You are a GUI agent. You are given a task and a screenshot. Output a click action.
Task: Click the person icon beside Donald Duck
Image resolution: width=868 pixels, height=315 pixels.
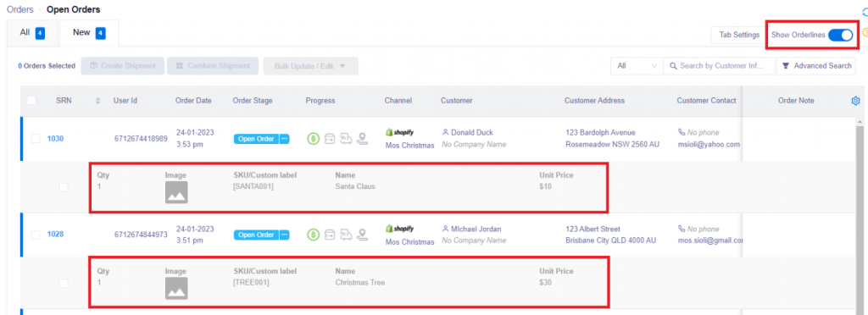click(445, 133)
